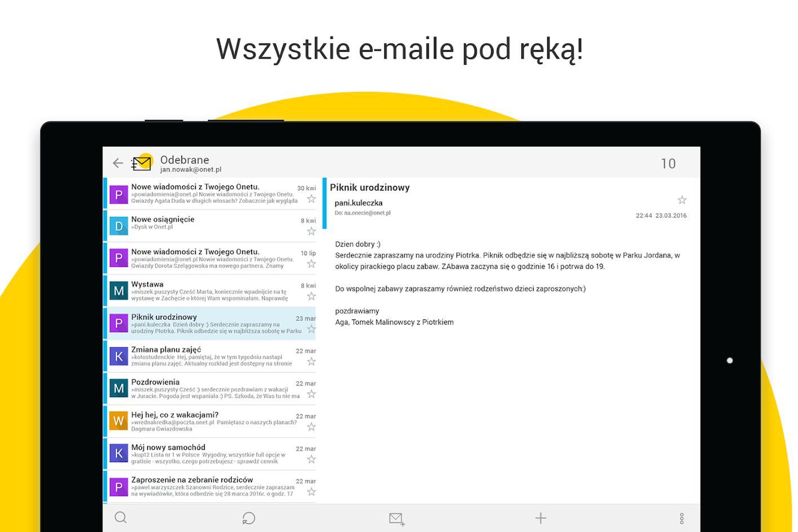Star the Wystawa email

311,296
